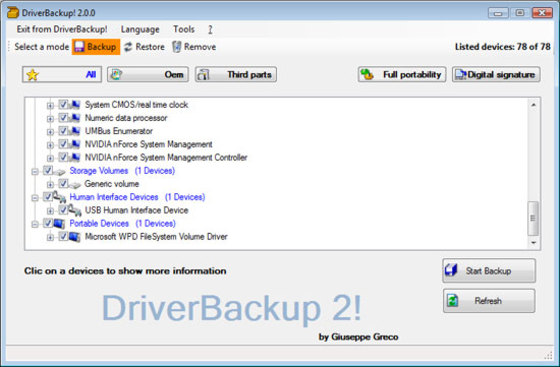Switch to Remove mode
Viewport: 560px width, 367px height.
coord(194,47)
